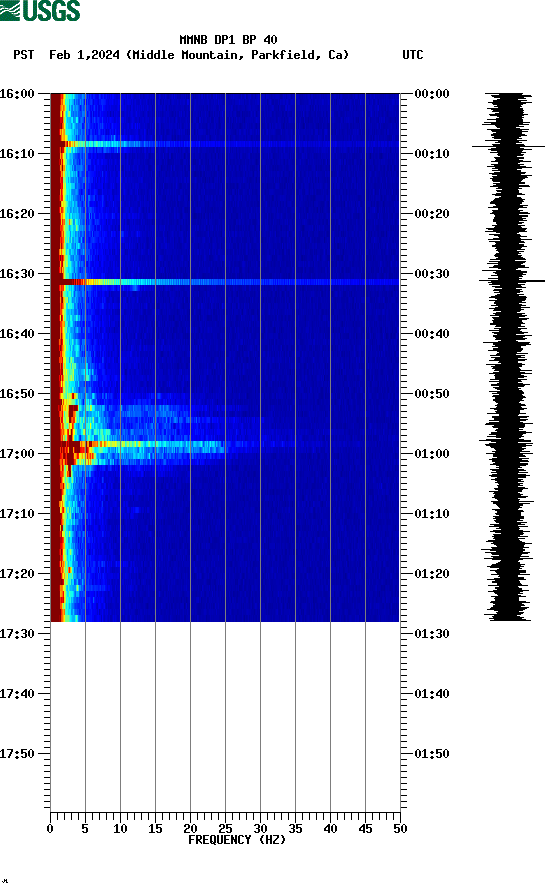This screenshot has height=892, width=552.
Task: Click the 16:20 PST time label
Action: 17,213
